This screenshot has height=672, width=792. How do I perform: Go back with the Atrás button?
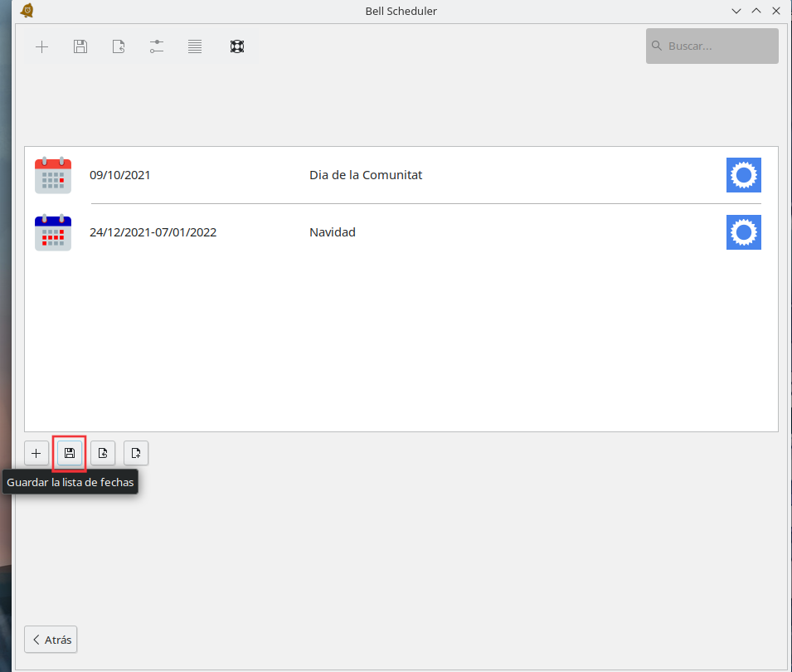coord(51,640)
